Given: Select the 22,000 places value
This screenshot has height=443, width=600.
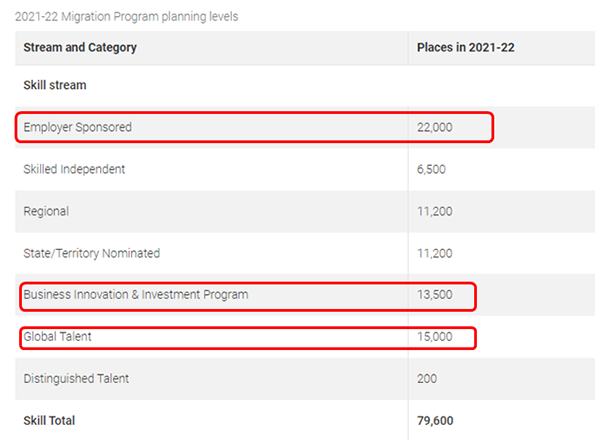Looking at the screenshot, I should pos(435,127).
